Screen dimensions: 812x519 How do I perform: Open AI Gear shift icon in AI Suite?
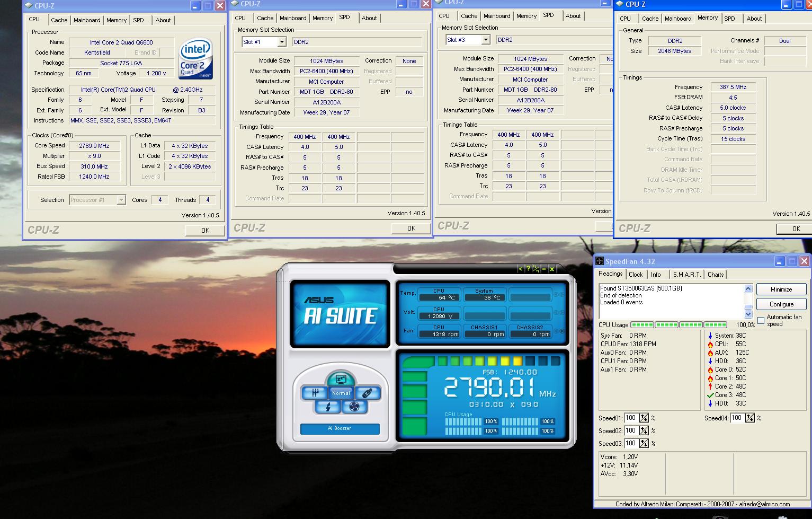tap(314, 393)
